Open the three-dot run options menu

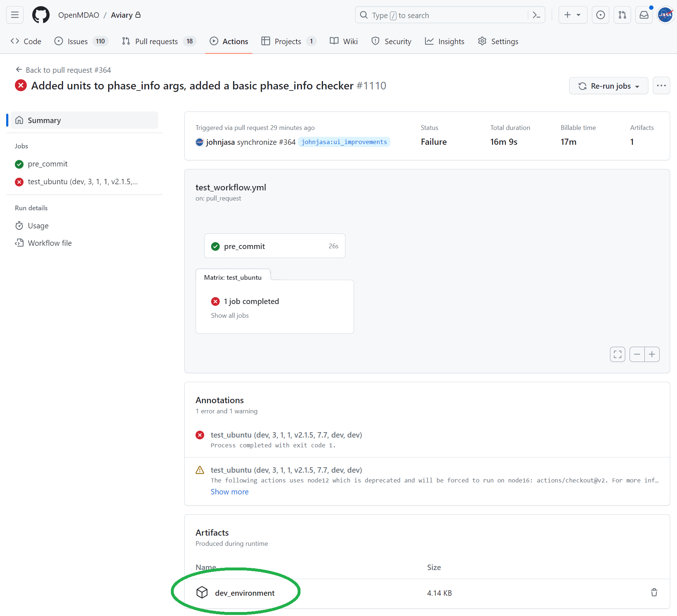661,86
